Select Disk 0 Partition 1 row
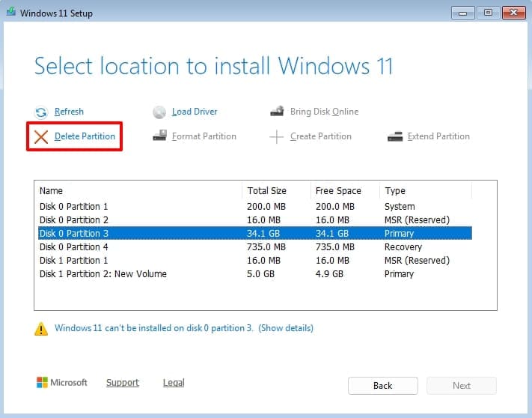The image size is (532, 418). click(255, 207)
